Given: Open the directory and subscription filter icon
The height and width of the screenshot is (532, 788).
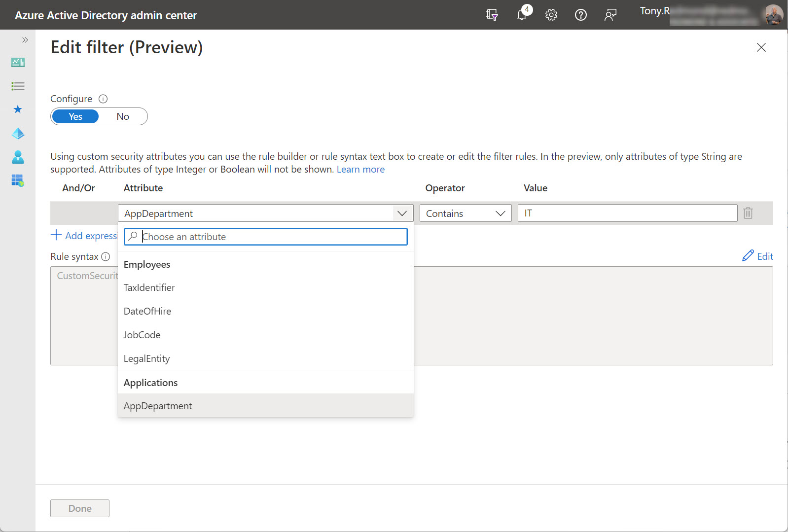Looking at the screenshot, I should tap(492, 15).
